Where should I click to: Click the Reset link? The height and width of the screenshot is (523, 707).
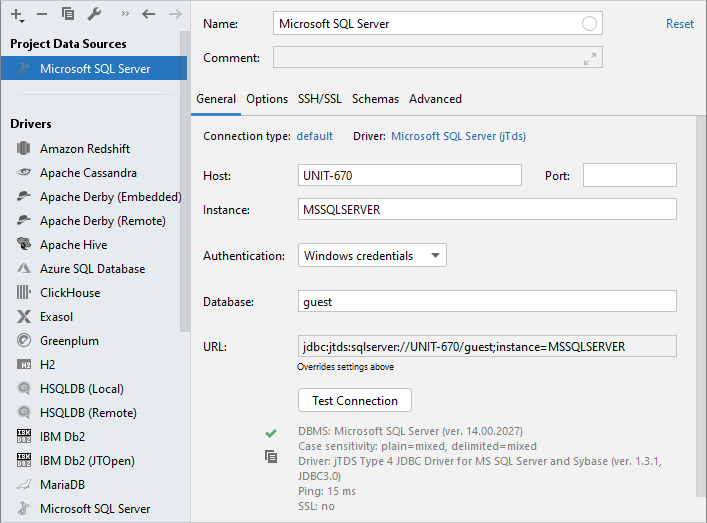[679, 23]
